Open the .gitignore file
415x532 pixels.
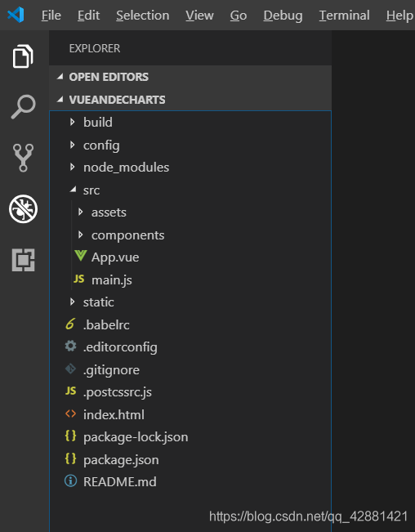pyautogui.click(x=112, y=370)
